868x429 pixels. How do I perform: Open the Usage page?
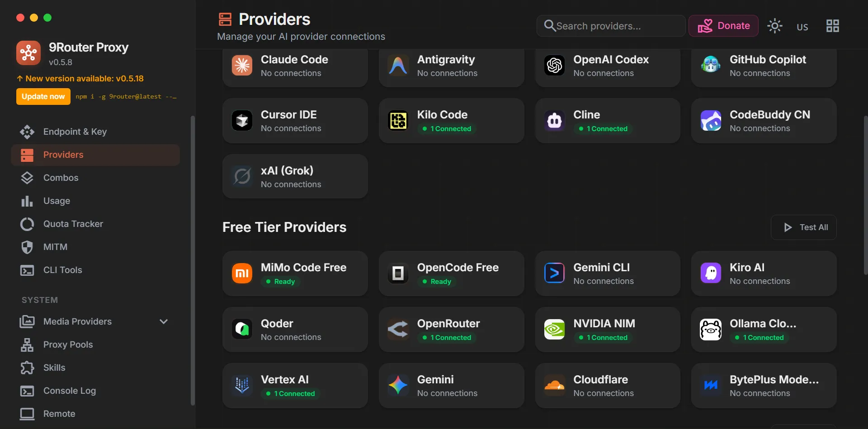click(95, 201)
